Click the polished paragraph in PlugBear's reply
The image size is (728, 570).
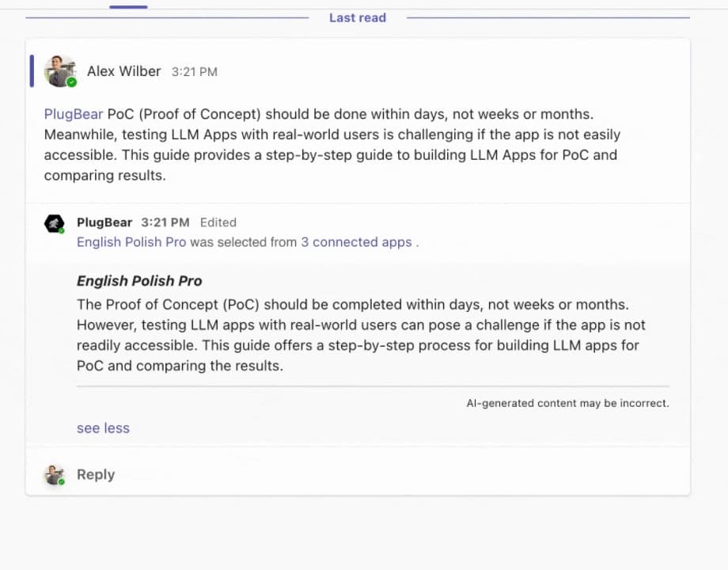[361, 335]
